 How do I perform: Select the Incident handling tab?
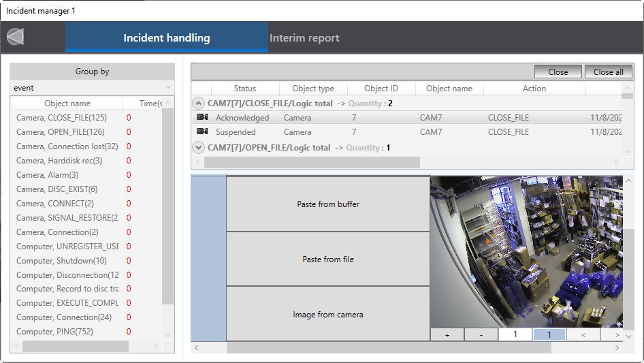(x=166, y=38)
